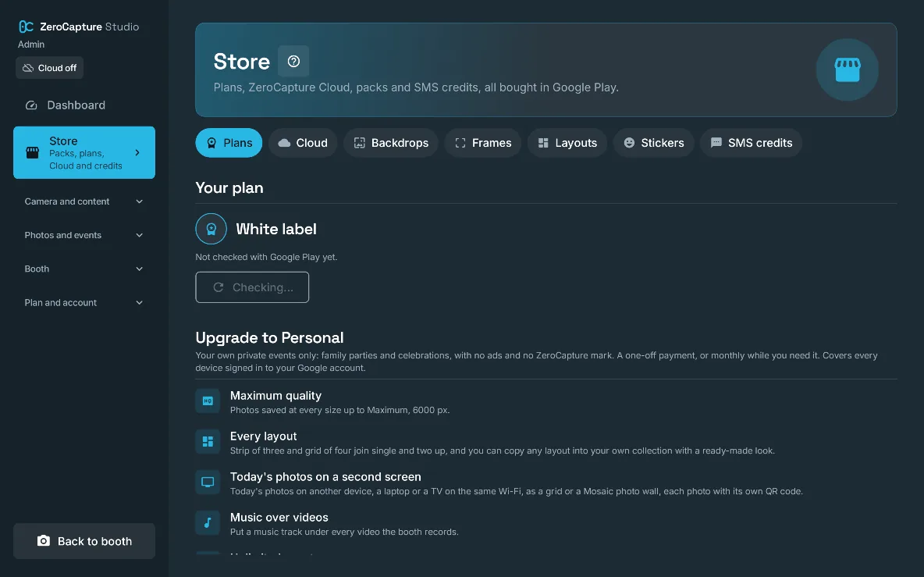Click the cloud icon in the Cloud tab

[284, 143]
